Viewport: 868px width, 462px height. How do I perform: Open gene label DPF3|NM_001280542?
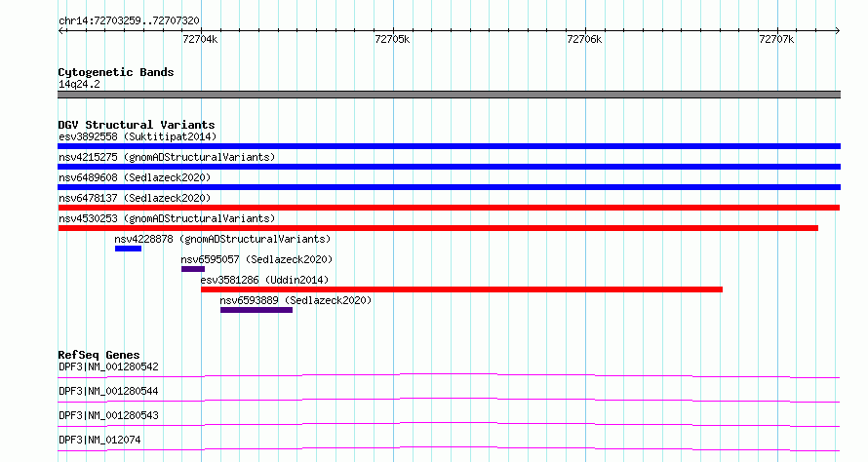108,366
